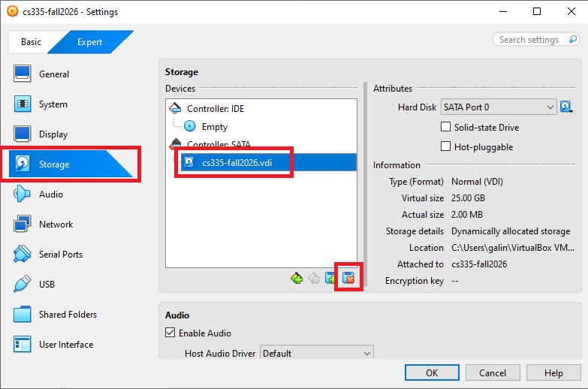Click the Help button
Image resolution: width=588 pixels, height=389 pixels.
point(553,372)
